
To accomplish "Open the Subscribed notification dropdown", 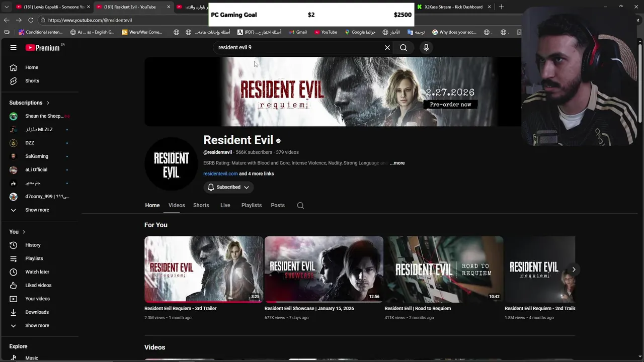I will (x=228, y=187).
